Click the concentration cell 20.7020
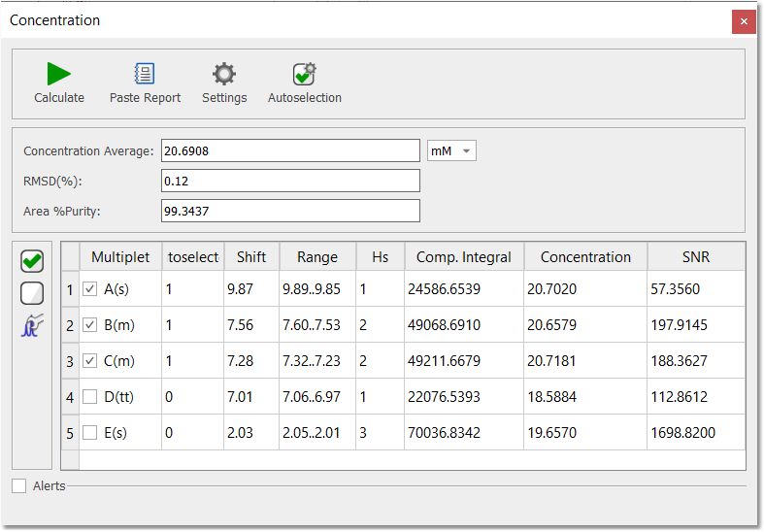Viewport: 764px width, 532px height. point(585,289)
